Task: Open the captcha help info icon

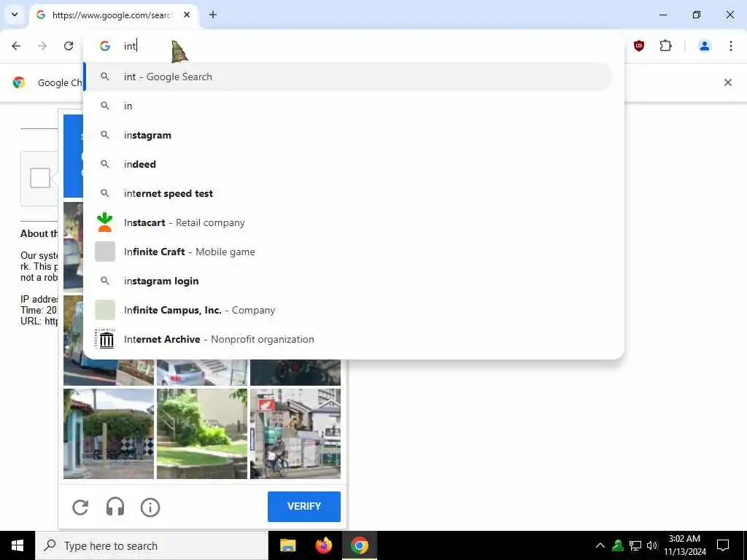Action: pos(150,507)
